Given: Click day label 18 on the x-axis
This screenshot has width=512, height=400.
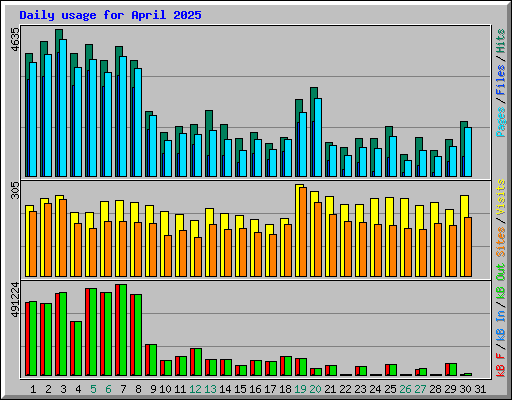Looking at the screenshot, I should (285, 389).
